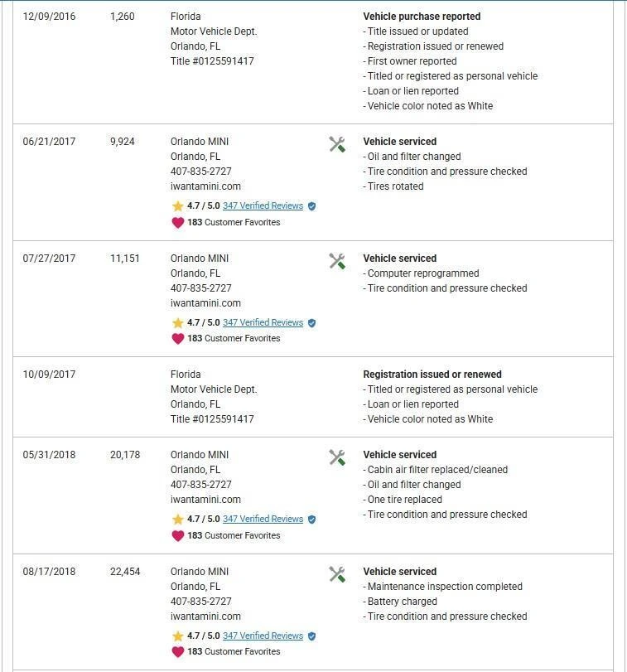This screenshot has width=627, height=672.
Task: Click the wrench icon for the 06/21/2017 service
Action: coord(337,144)
